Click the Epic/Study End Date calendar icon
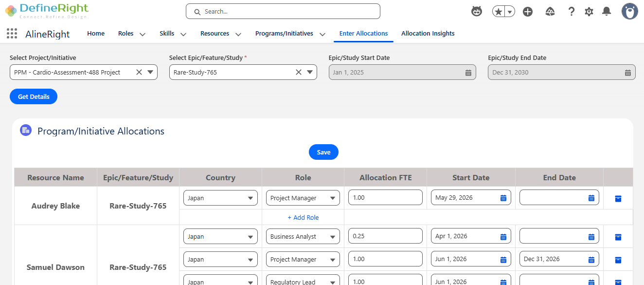Viewport: 644px width, 285px height. [628, 73]
